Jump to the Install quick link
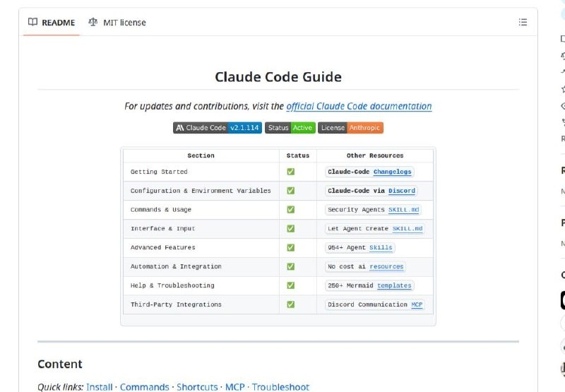 100,387
